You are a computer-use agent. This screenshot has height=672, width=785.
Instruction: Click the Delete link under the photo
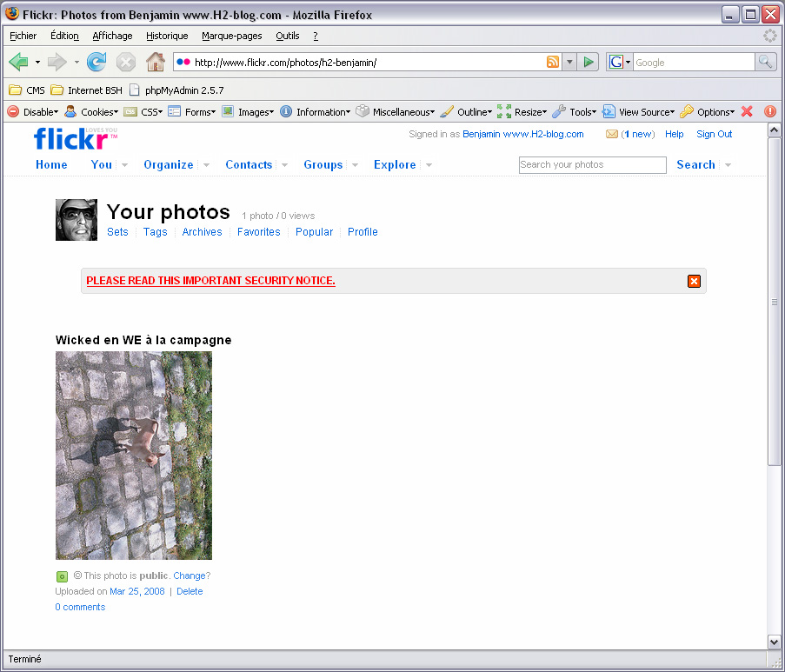tap(190, 591)
